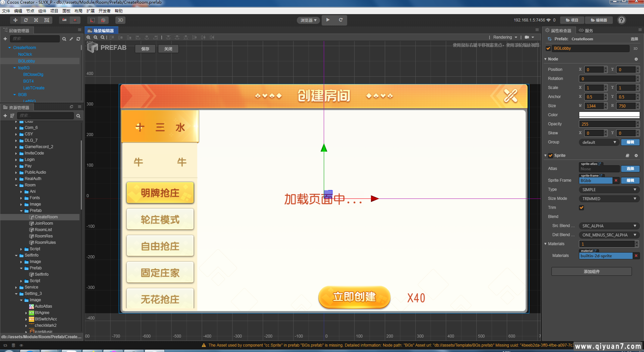644x352 pixels.
Task: Disable the Sprite component checkbox
Action: (550, 156)
